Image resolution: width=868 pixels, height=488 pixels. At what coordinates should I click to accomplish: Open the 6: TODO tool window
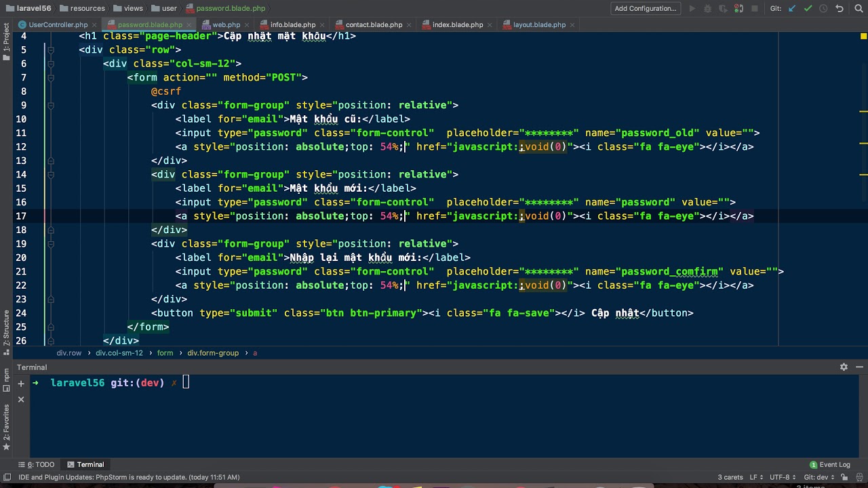coord(37,465)
